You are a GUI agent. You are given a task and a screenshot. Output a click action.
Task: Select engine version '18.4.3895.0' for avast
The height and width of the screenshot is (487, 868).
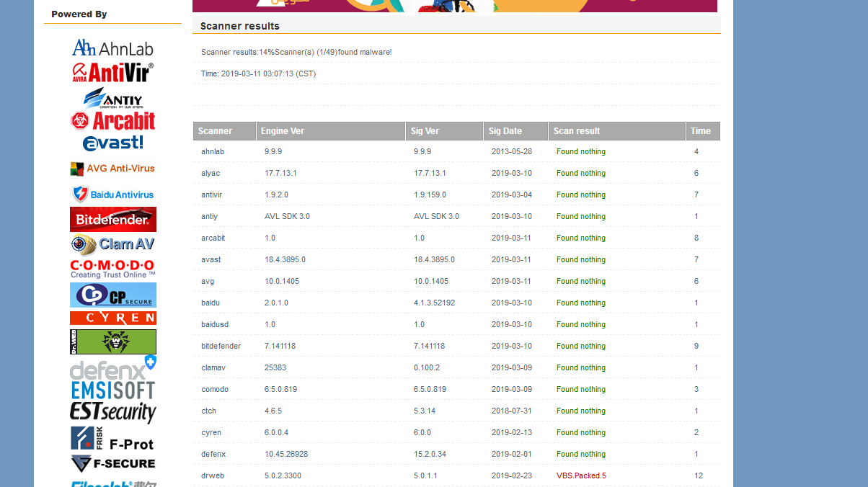pyautogui.click(x=285, y=259)
